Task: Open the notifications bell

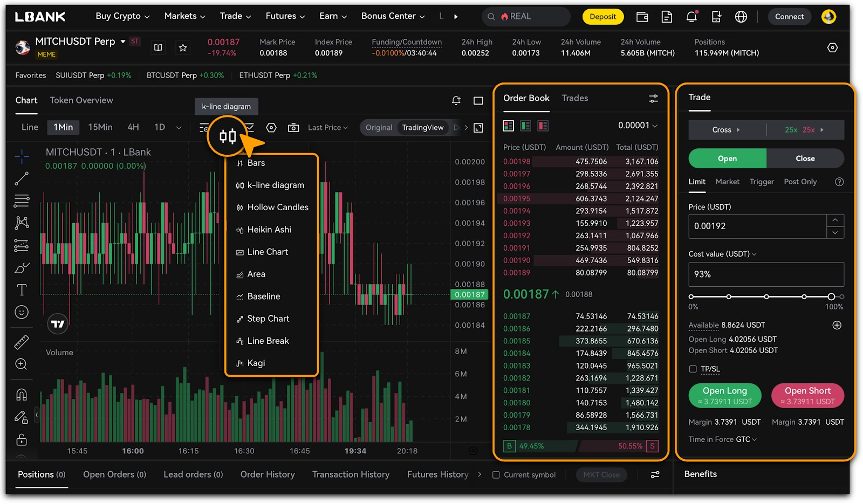Action: coord(691,17)
